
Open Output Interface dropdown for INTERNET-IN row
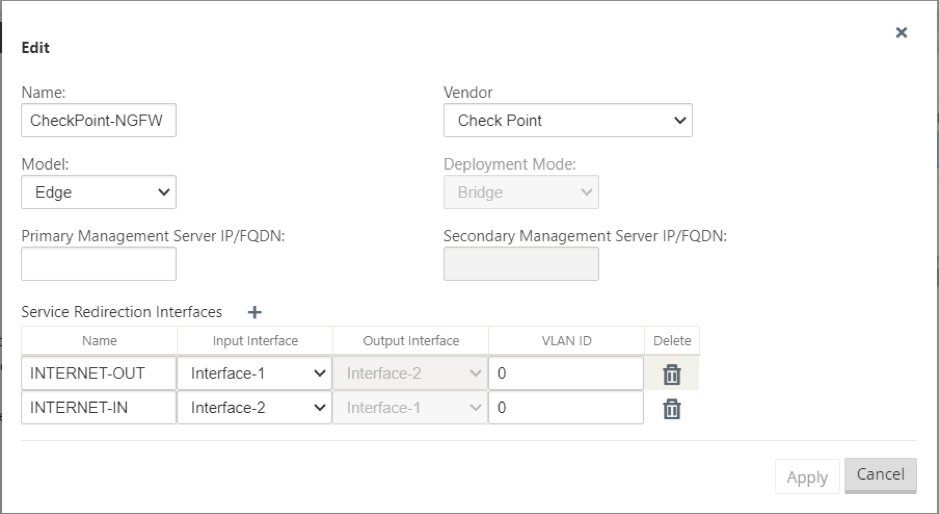click(410, 408)
